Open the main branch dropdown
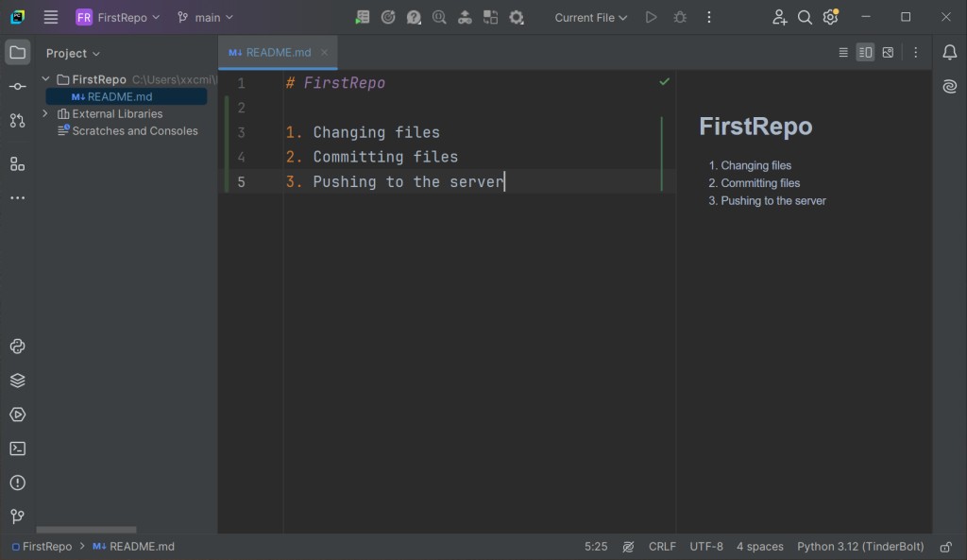Image resolution: width=967 pixels, height=560 pixels. (x=205, y=17)
